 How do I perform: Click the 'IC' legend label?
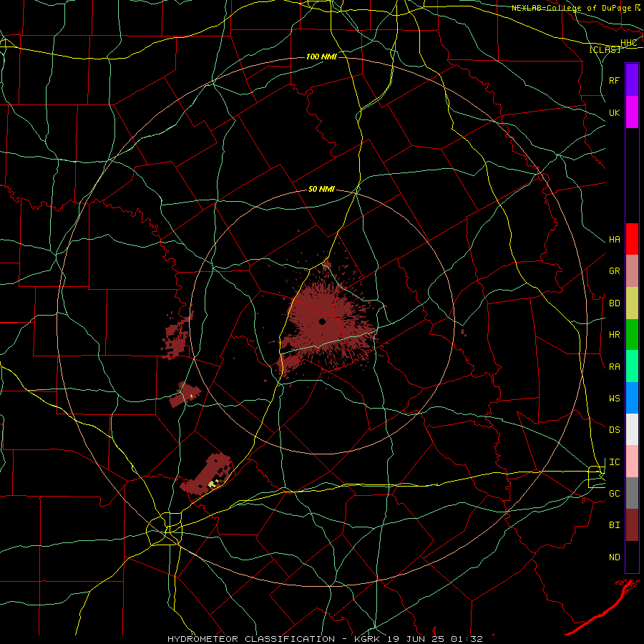614,462
